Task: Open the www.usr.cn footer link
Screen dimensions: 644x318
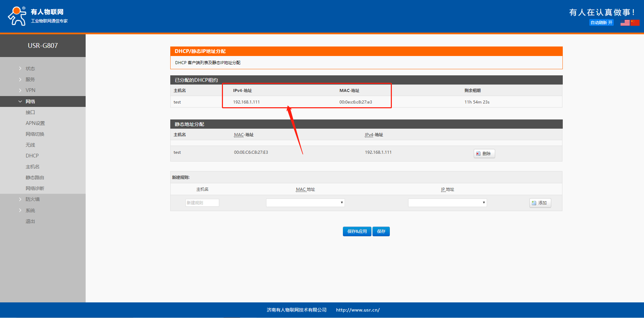Action: pyautogui.click(x=358, y=310)
